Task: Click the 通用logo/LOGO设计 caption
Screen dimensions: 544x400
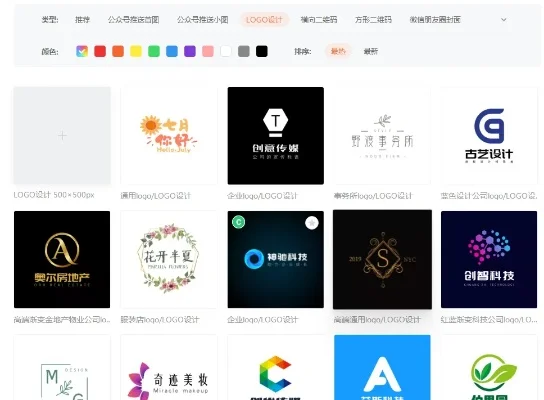Action: coord(156,196)
